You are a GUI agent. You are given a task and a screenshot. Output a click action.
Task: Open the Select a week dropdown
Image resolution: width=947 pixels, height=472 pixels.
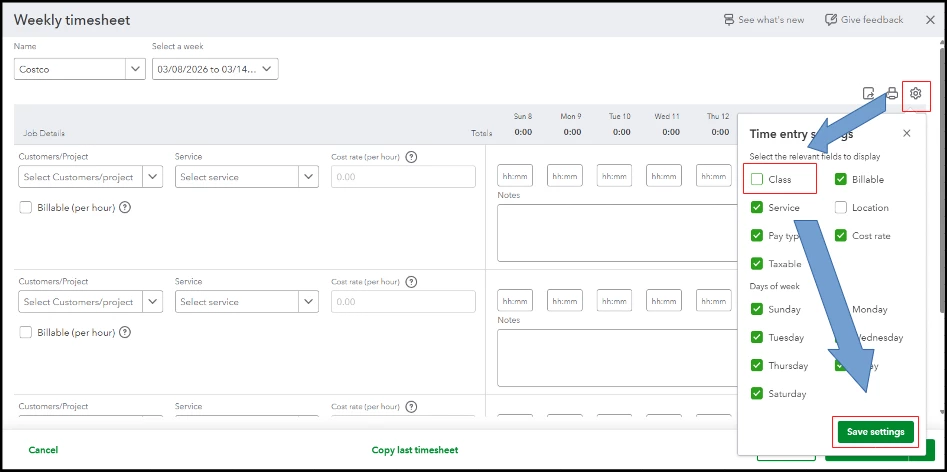[x=215, y=69]
